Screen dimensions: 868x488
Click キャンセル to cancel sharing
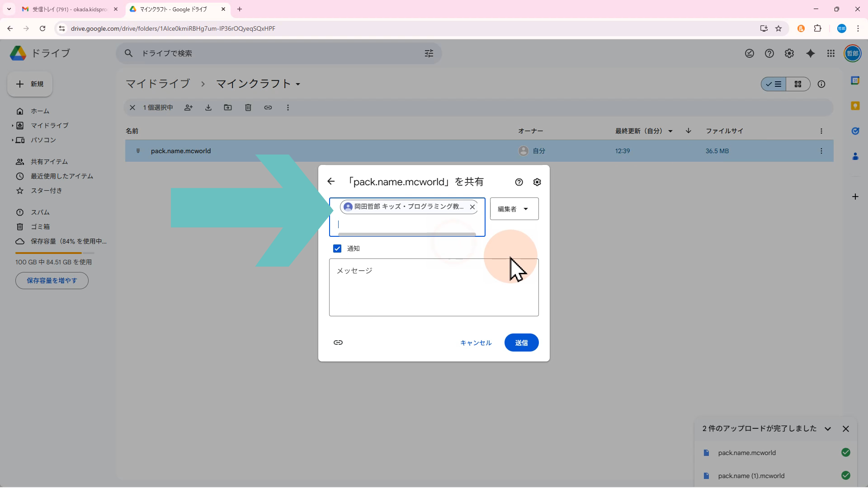click(x=476, y=343)
